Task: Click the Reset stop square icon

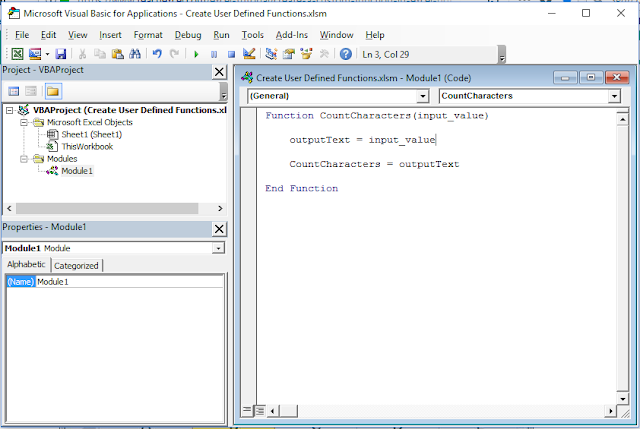Action: pyautogui.click(x=231, y=54)
